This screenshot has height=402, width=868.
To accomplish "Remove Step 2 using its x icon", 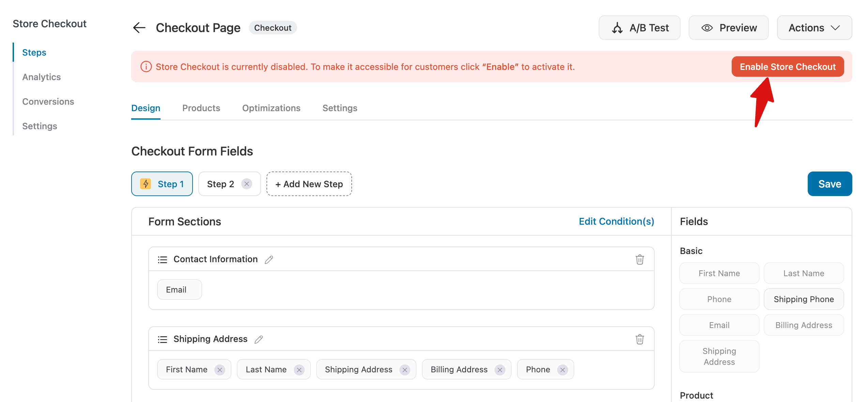I will click(246, 184).
